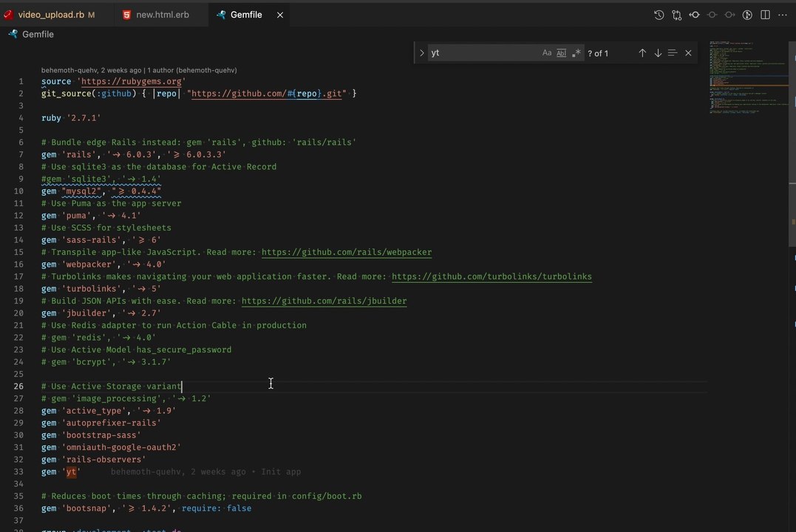
Task: Toggle Match Whole Word option
Action: [562, 52]
